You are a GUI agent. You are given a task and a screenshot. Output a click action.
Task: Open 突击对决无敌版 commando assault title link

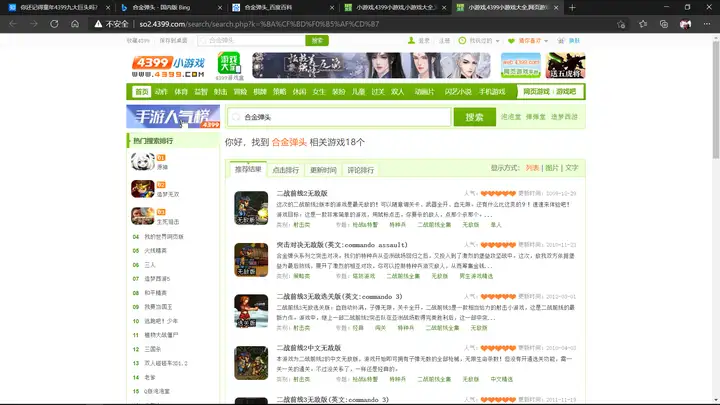tap(342, 245)
